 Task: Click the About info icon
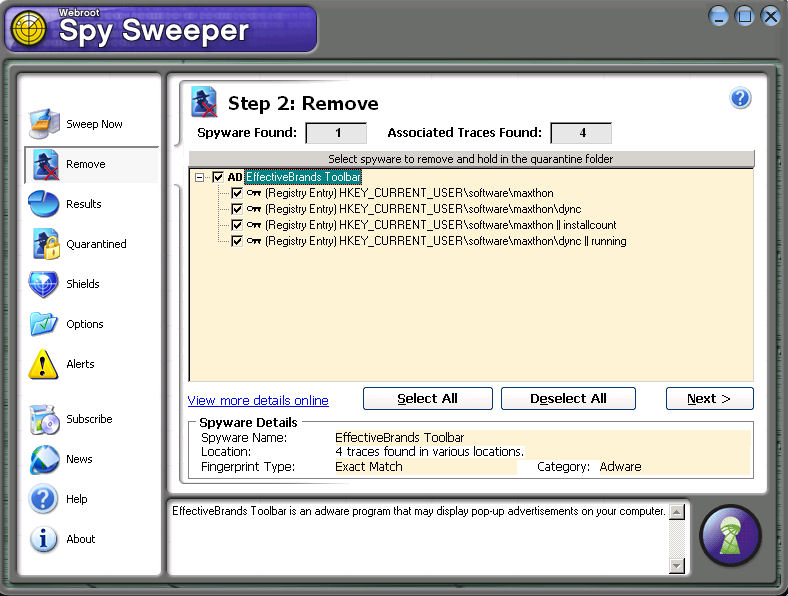pos(44,539)
